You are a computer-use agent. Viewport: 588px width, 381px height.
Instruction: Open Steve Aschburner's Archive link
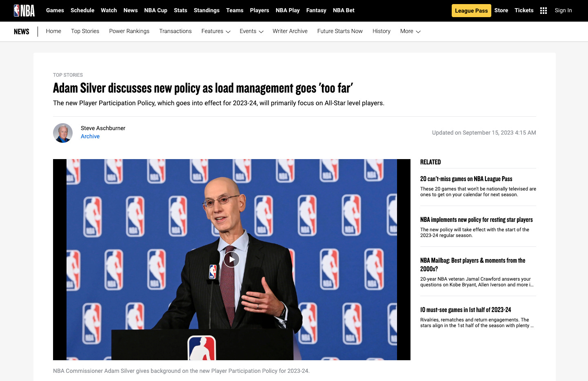(x=90, y=137)
